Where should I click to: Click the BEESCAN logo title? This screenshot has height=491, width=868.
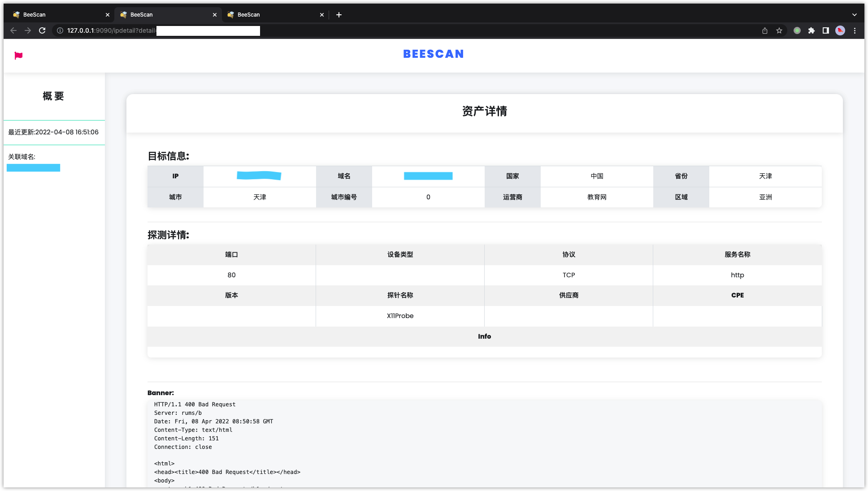click(x=433, y=54)
